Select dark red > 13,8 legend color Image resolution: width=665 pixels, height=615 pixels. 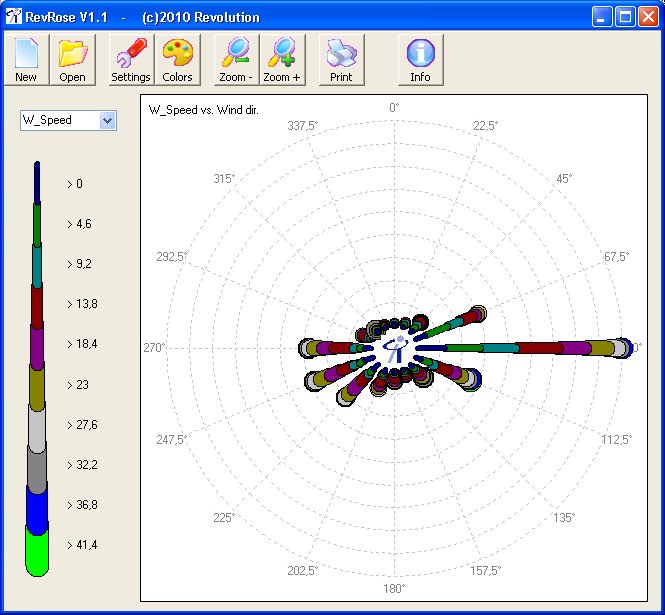(x=37, y=306)
